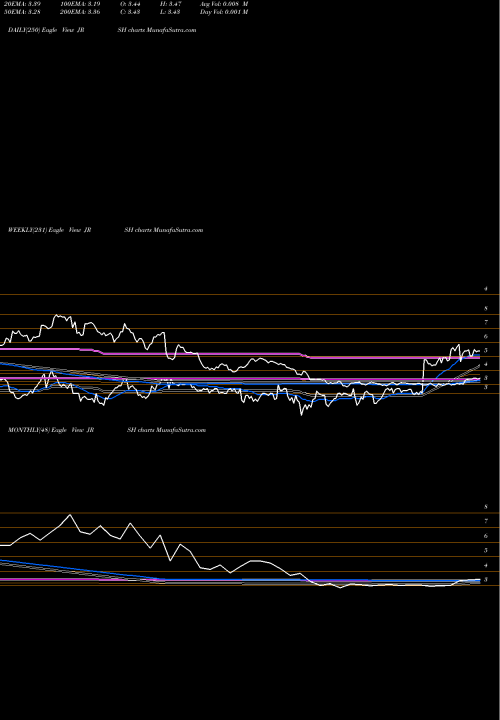Click the 20EMA value in the header
This screenshot has width=500, height=720.
tap(21, 4)
